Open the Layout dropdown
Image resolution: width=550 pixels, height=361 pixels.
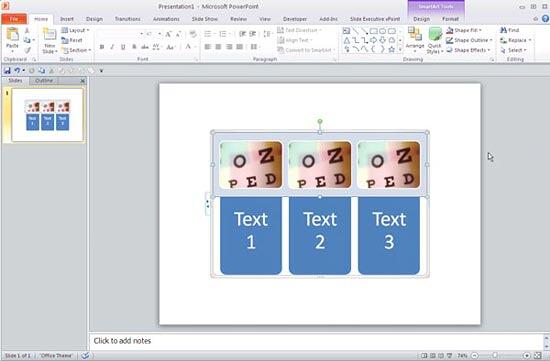point(75,30)
